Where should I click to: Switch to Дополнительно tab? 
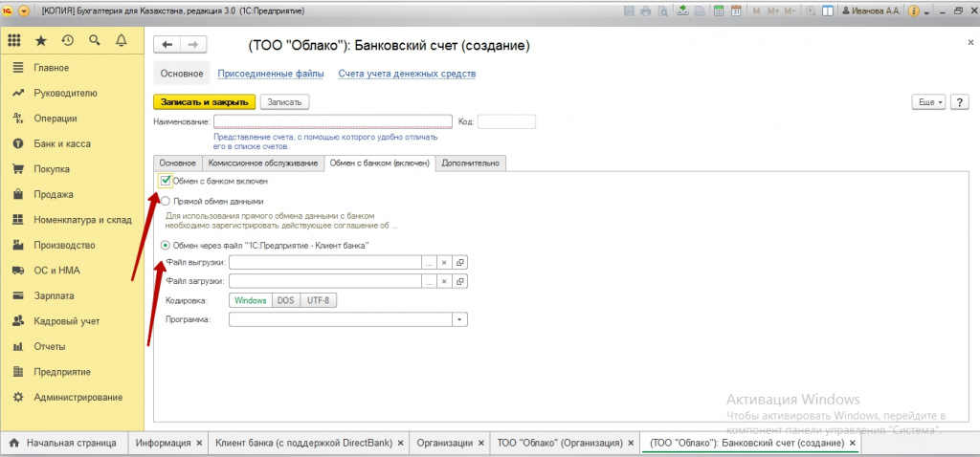pyautogui.click(x=471, y=163)
